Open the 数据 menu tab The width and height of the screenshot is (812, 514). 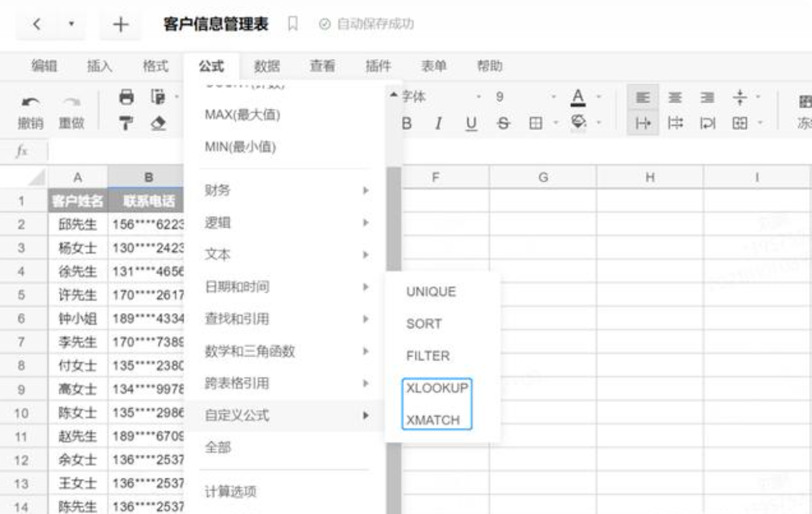267,66
